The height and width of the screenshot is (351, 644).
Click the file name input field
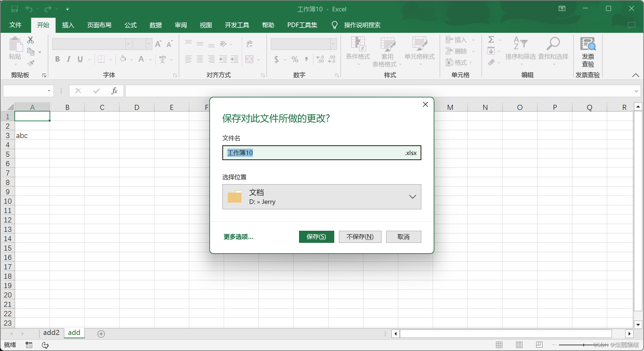[x=322, y=153]
